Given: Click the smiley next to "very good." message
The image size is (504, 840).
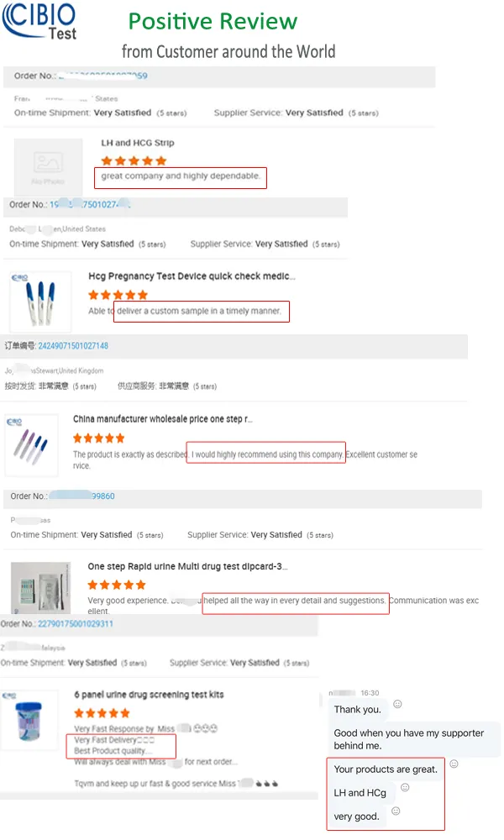Looking at the screenshot, I should pos(396,811).
